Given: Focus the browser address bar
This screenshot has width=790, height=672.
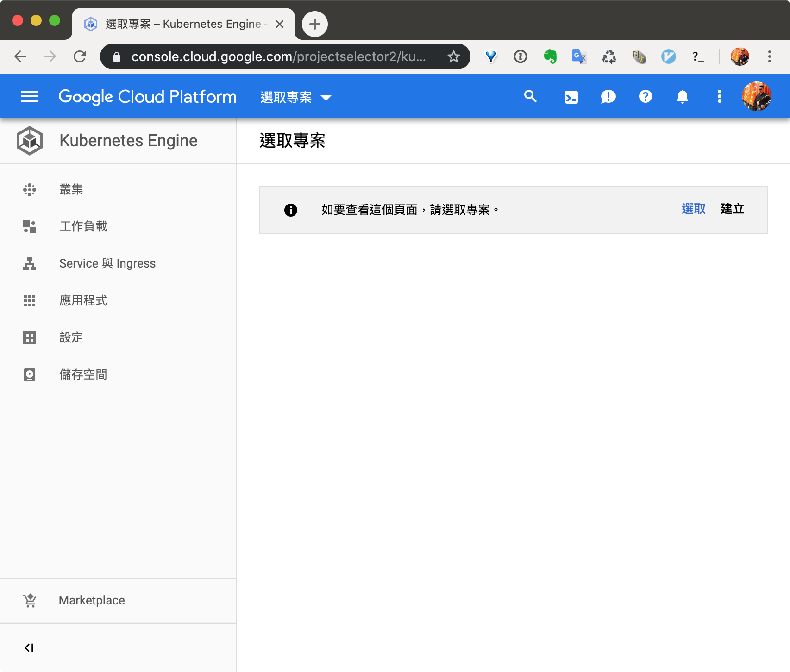Looking at the screenshot, I should pyautogui.click(x=285, y=56).
